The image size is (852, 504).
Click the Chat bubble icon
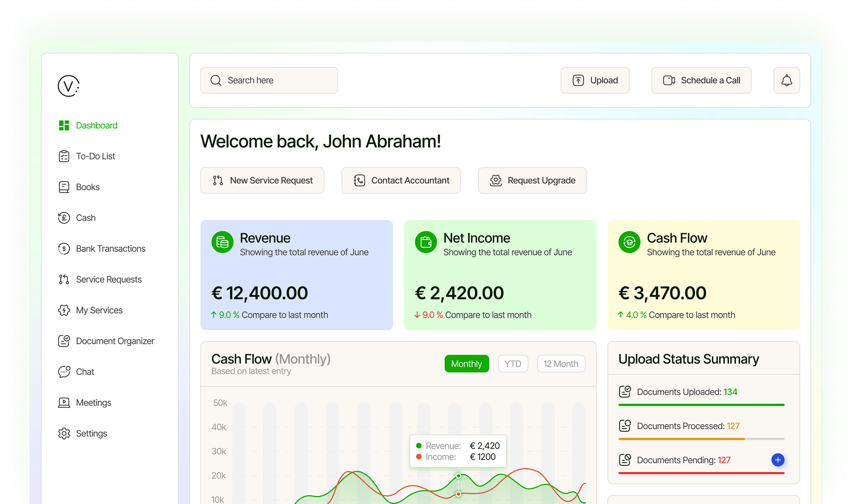64,372
